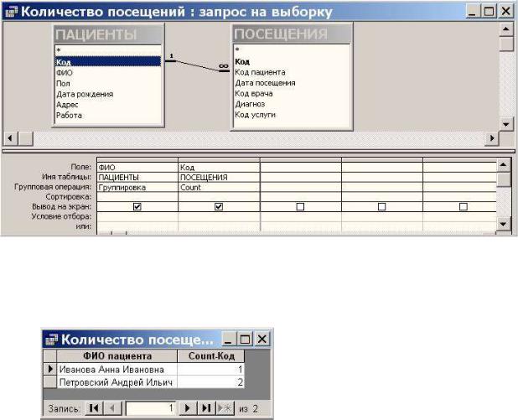Select ФИО field in ПАЦИЕНТЫ table
The width and height of the screenshot is (518, 420).
(x=107, y=73)
